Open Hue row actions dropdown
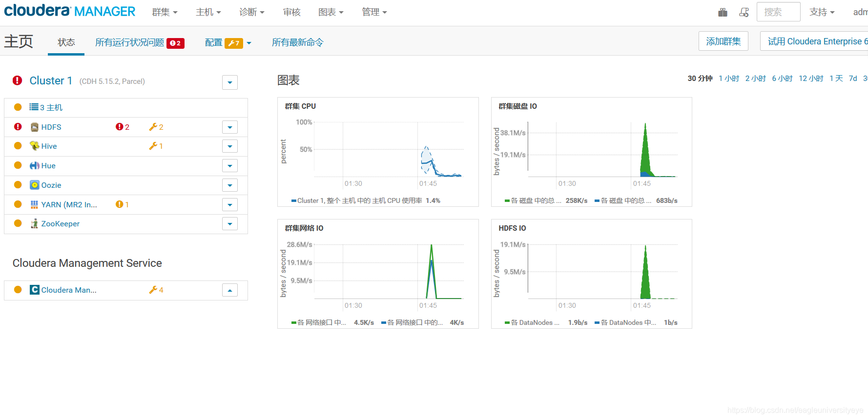Viewport: 868px width, 419px height. [230, 166]
